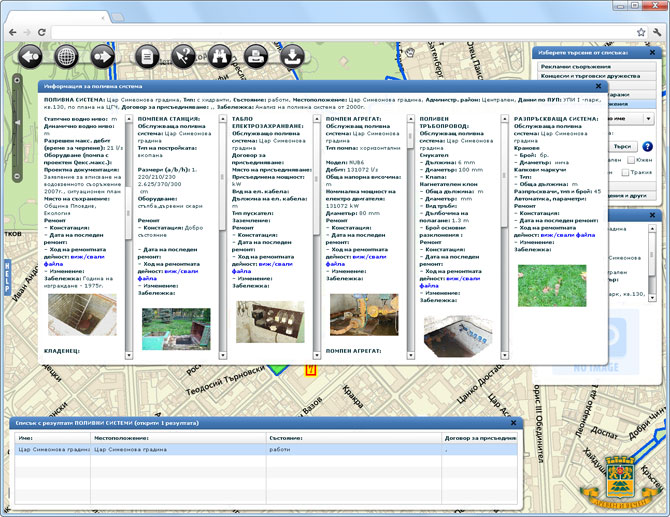Click first column scrollbar down arrow
Image resolution: width=670 pixels, height=517 pixels.
click(x=129, y=355)
